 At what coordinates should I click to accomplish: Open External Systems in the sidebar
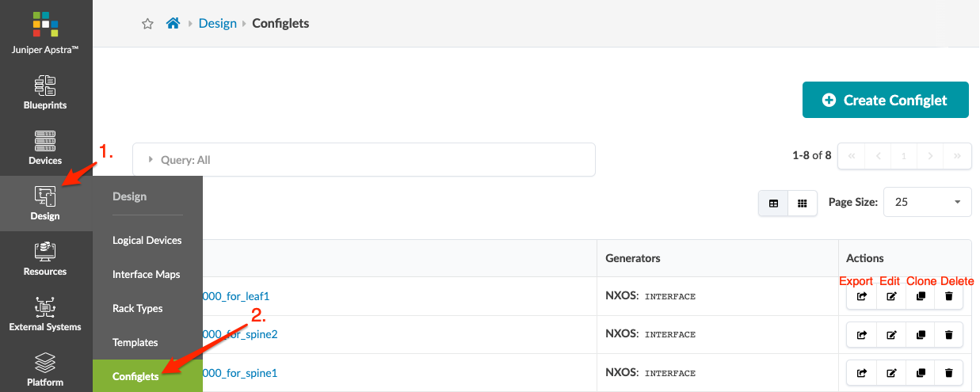[x=45, y=314]
